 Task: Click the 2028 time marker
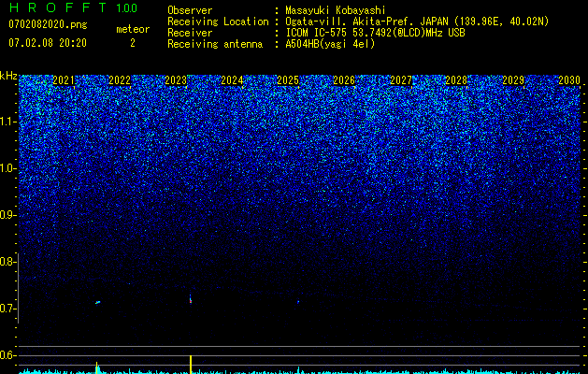(x=456, y=80)
